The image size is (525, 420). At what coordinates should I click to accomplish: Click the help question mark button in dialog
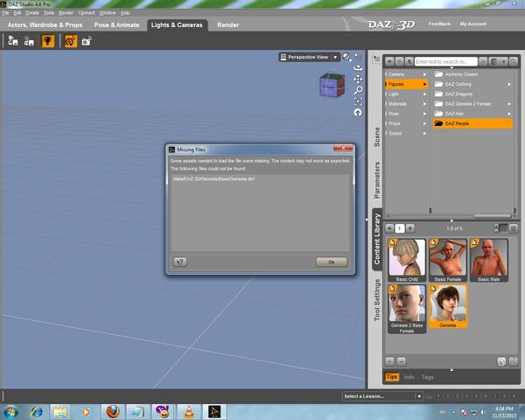click(x=180, y=262)
